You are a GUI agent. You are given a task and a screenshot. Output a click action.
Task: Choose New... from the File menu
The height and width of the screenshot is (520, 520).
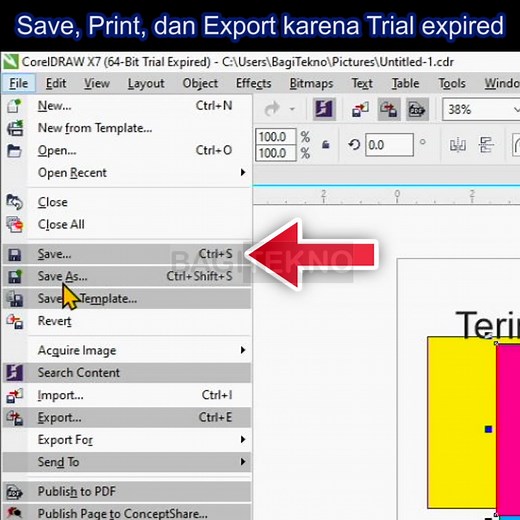127,106
